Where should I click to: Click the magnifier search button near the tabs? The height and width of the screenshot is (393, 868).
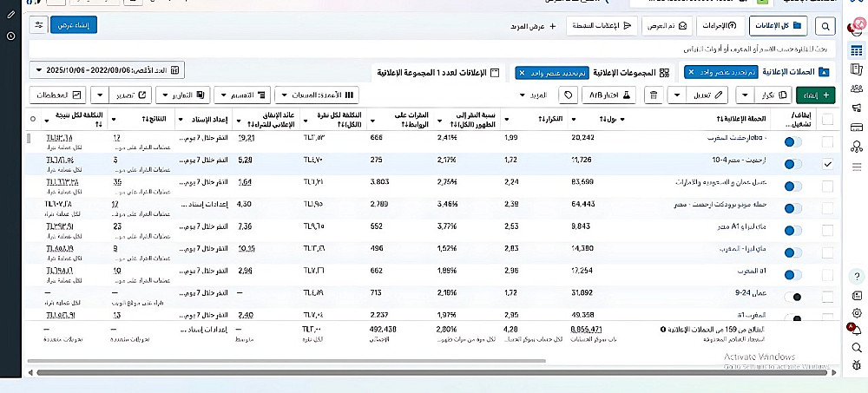point(825,25)
